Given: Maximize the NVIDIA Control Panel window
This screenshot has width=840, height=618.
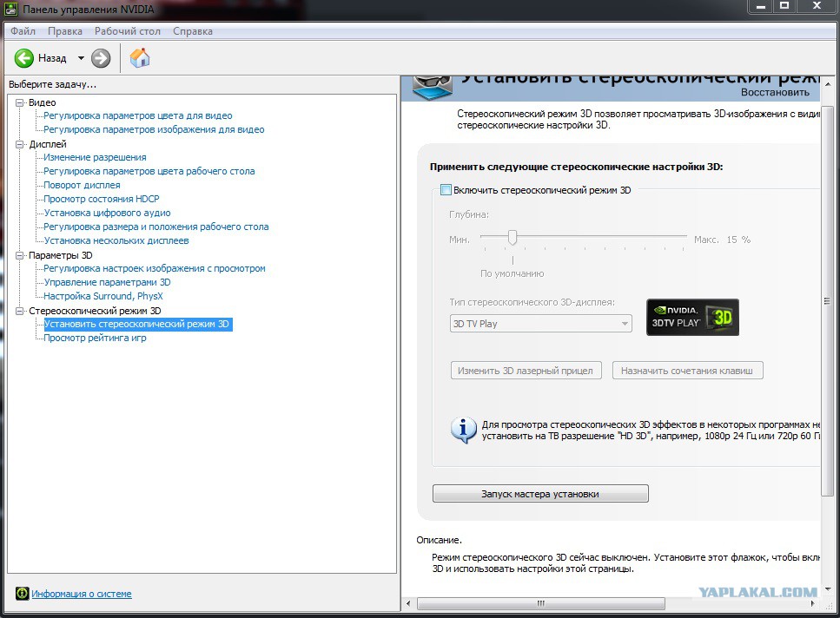Looking at the screenshot, I should point(784,6).
